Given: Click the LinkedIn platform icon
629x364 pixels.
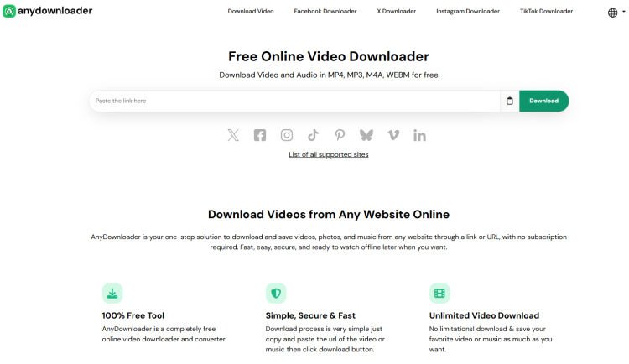Looking at the screenshot, I should 419,135.
